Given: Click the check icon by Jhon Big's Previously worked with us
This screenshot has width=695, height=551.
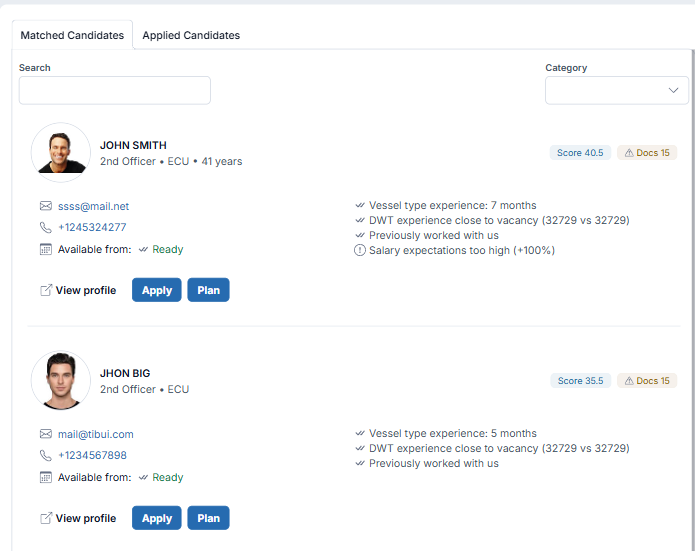Looking at the screenshot, I should tap(360, 463).
